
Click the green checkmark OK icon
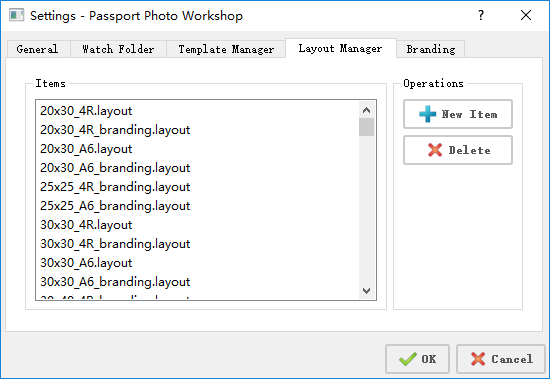click(x=408, y=359)
